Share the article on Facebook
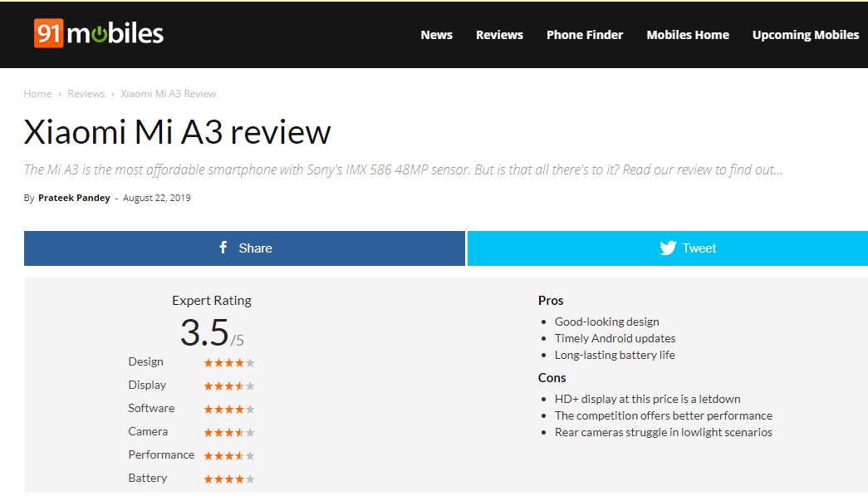The width and height of the screenshot is (868, 496). [244, 248]
